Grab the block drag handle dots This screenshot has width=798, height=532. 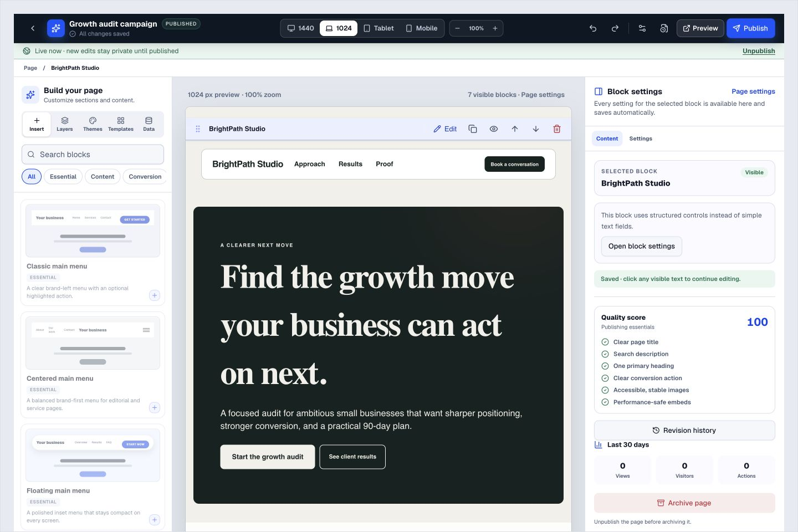[198, 129]
